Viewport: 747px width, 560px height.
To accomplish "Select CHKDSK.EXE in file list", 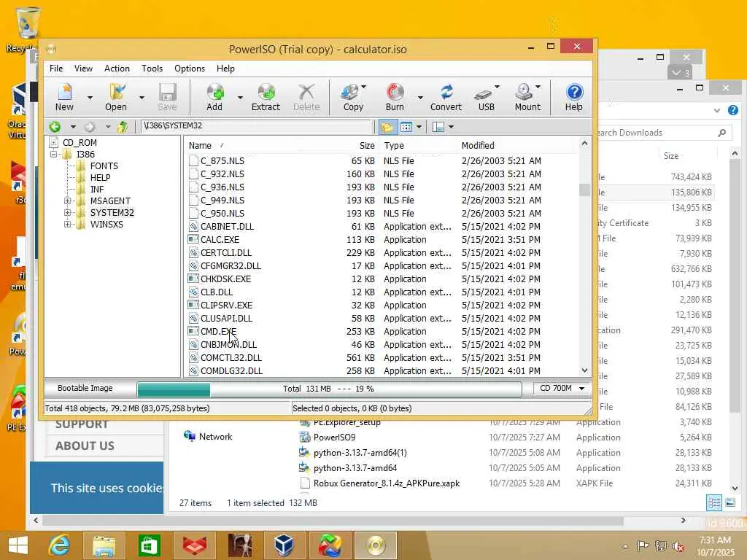I will click(225, 279).
